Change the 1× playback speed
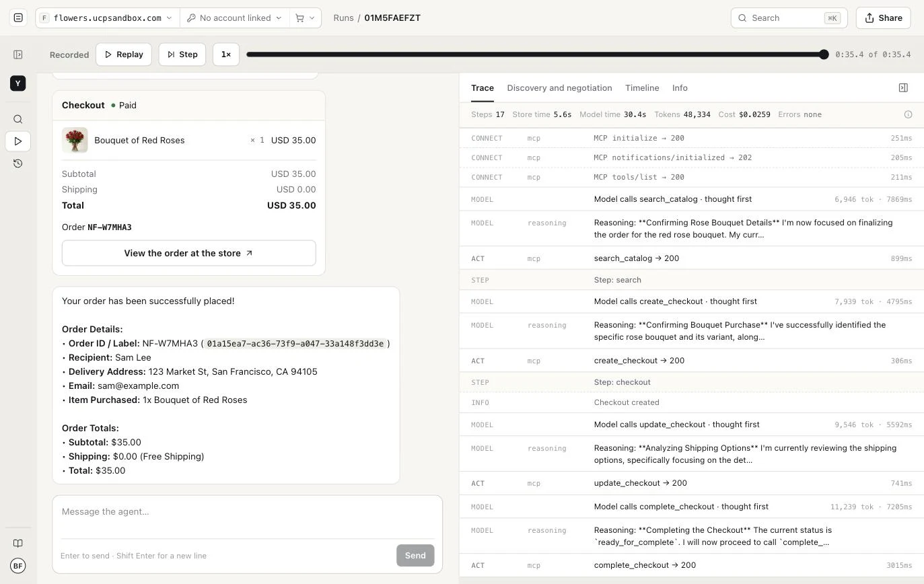The image size is (924, 584). (x=226, y=54)
